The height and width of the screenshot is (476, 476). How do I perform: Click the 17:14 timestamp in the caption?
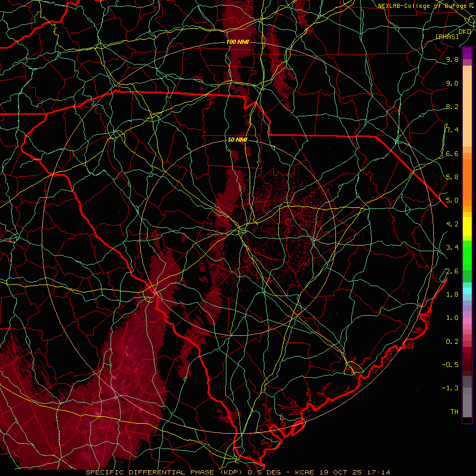tap(378, 472)
